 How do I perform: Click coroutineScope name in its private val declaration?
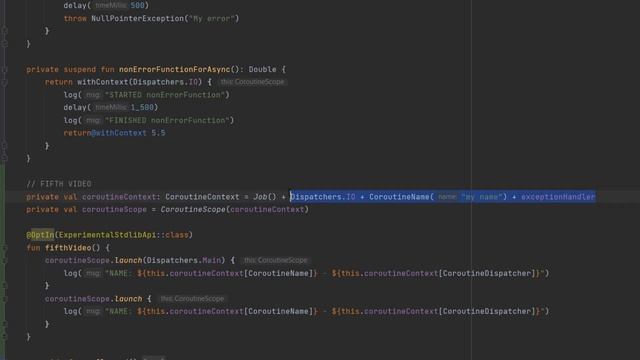pos(114,209)
